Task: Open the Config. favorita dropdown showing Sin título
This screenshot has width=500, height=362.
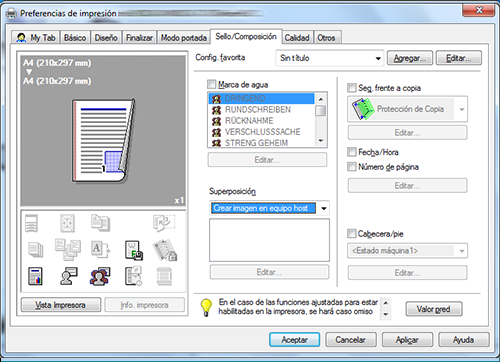Action: (329, 58)
